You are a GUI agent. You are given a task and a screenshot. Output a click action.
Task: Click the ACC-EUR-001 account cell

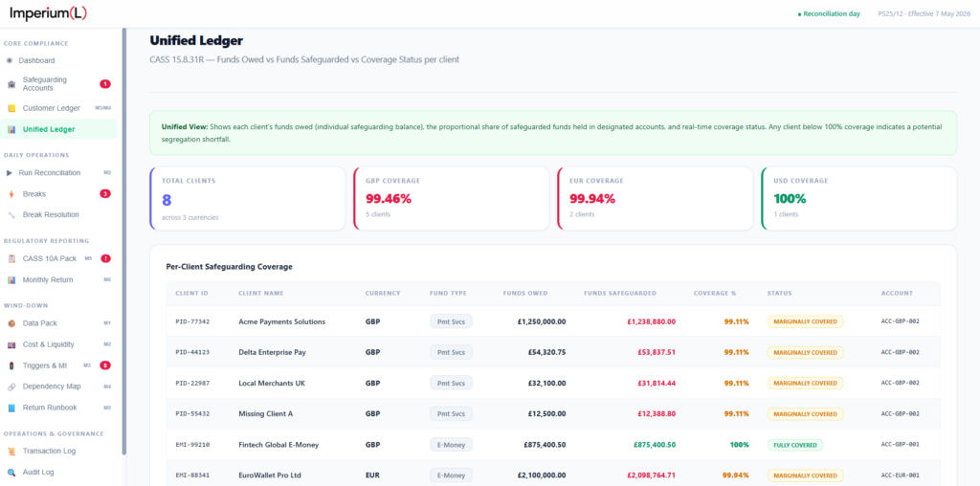(900, 475)
